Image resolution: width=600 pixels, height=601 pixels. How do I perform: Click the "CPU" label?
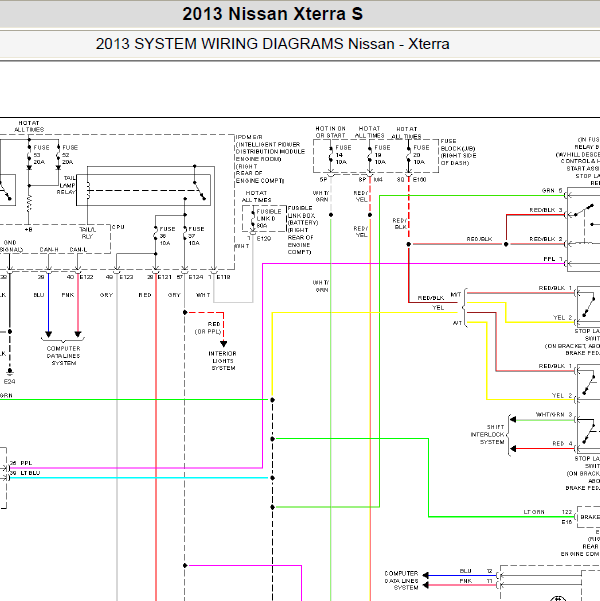click(x=118, y=227)
